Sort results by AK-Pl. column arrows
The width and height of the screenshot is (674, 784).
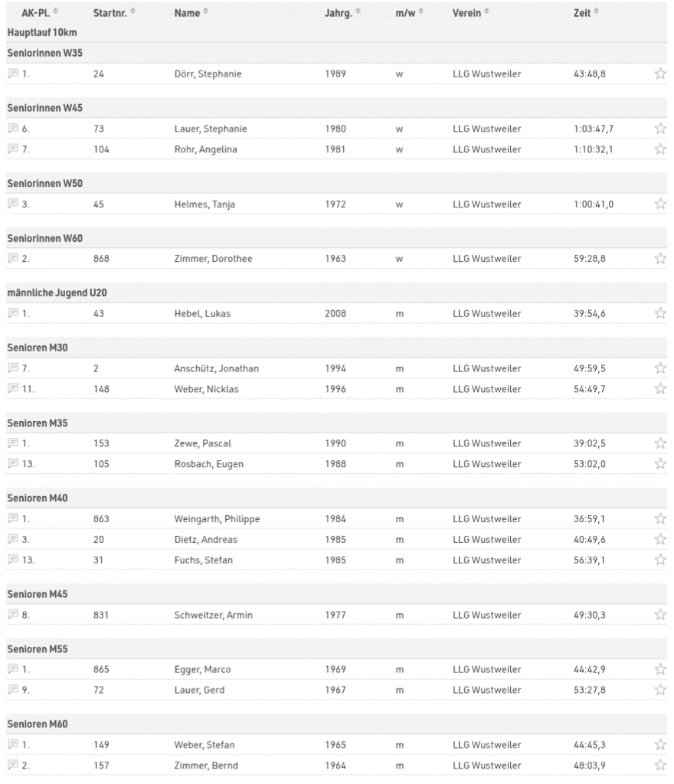pos(55,12)
